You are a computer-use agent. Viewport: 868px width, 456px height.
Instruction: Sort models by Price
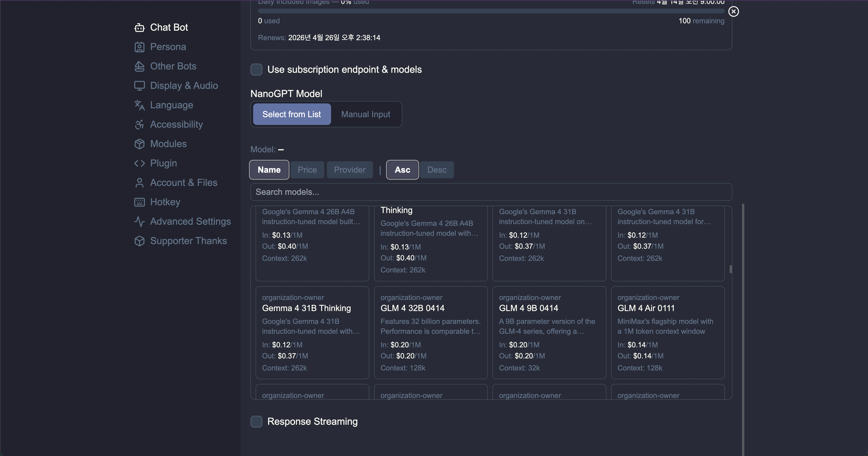tap(307, 170)
